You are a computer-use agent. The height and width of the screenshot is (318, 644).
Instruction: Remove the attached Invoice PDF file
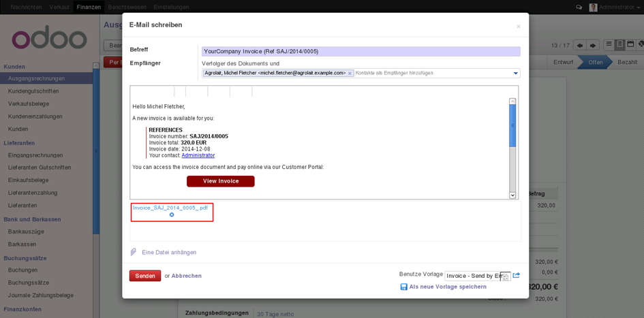point(172,214)
